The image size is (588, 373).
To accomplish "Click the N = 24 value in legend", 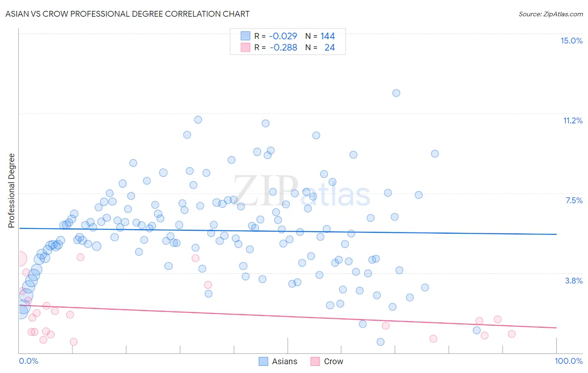I will 320,47.
